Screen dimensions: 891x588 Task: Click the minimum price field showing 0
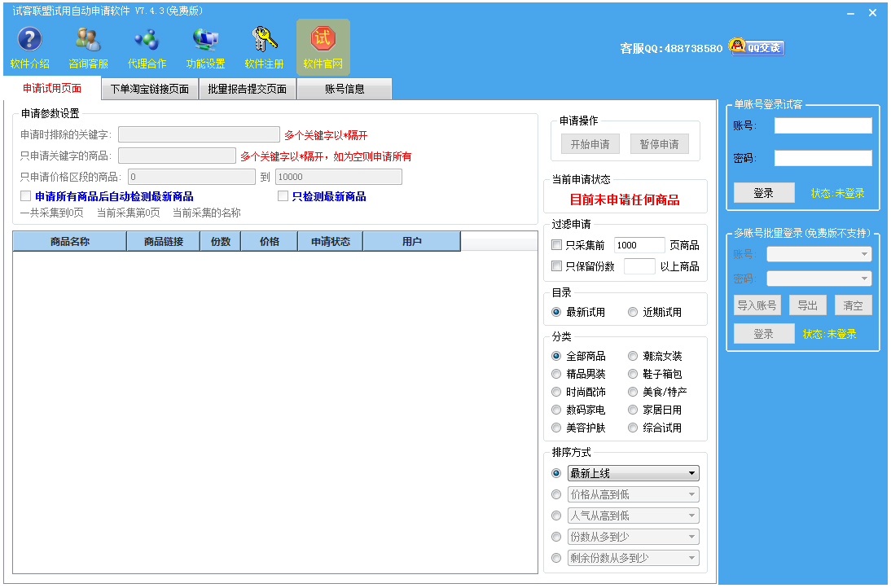(x=191, y=177)
